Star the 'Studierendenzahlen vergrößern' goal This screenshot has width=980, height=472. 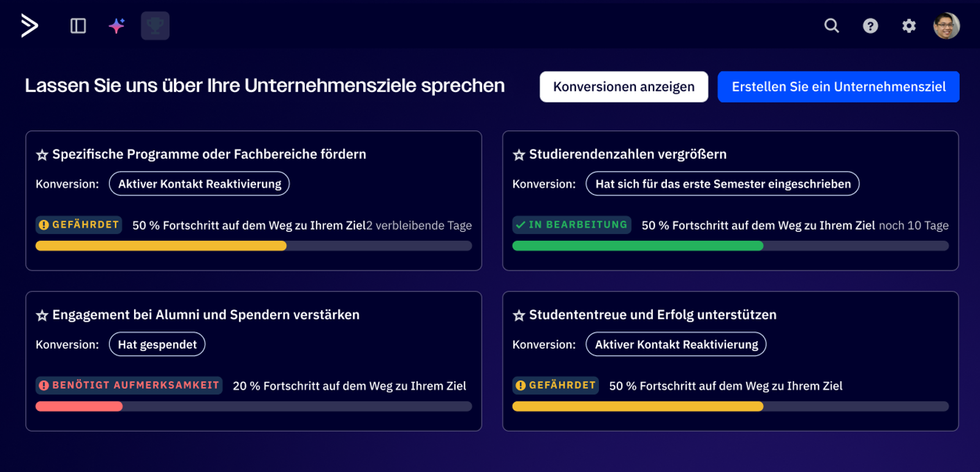[519, 155]
